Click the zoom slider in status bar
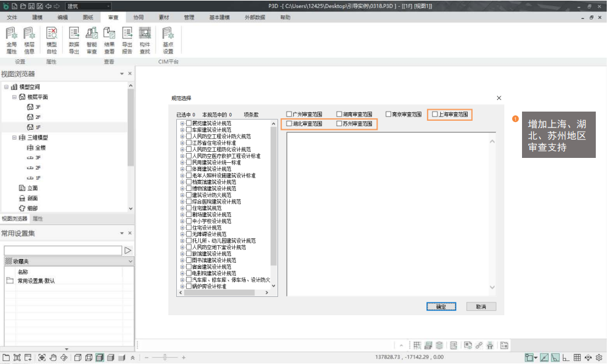 (x=165, y=357)
